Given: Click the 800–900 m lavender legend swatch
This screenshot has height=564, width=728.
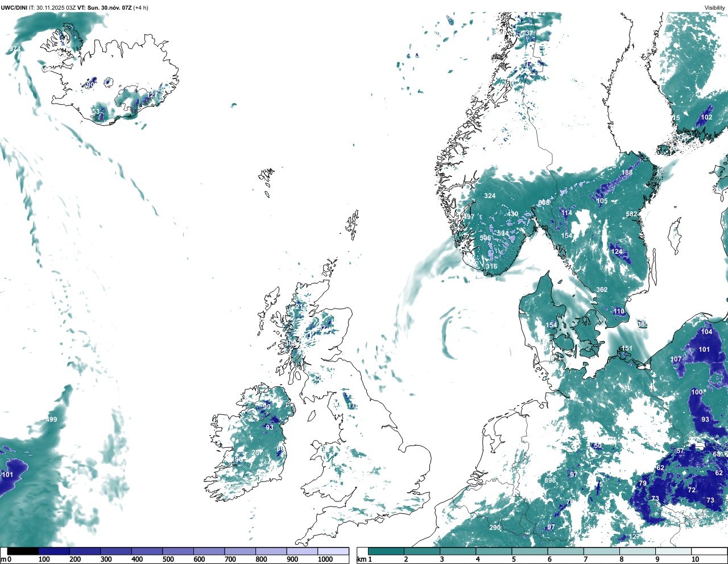Looking at the screenshot, I should (271, 551).
